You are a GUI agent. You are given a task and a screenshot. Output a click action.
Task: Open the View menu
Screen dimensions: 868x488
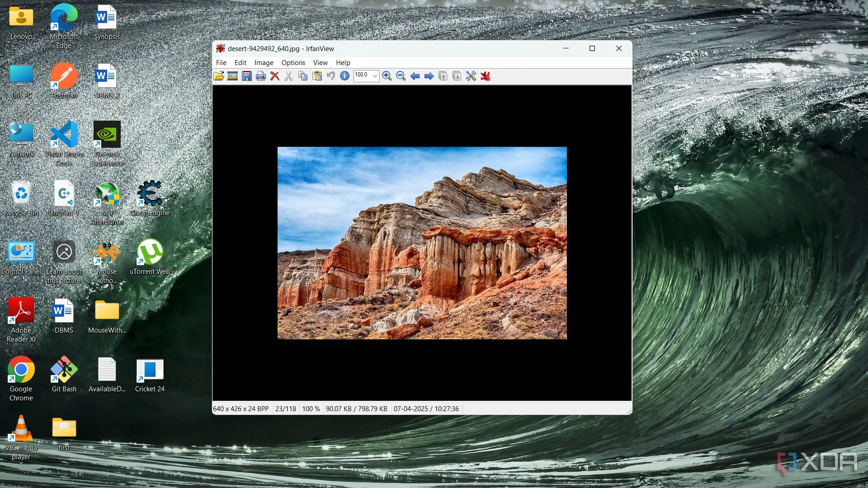point(321,63)
